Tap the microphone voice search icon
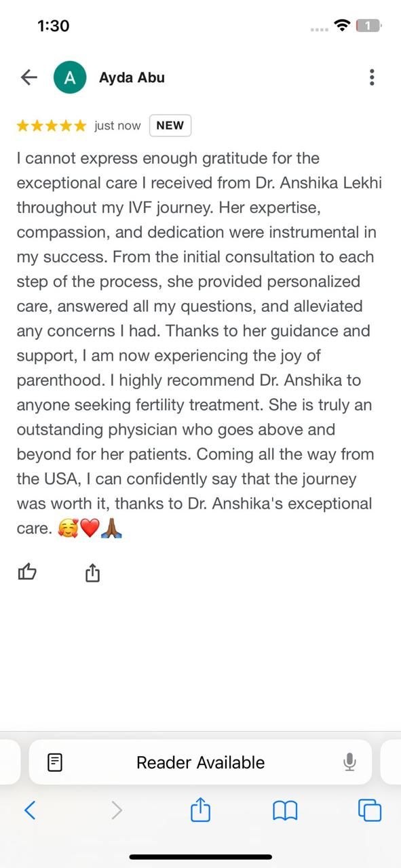The width and height of the screenshot is (401, 868). point(349,763)
